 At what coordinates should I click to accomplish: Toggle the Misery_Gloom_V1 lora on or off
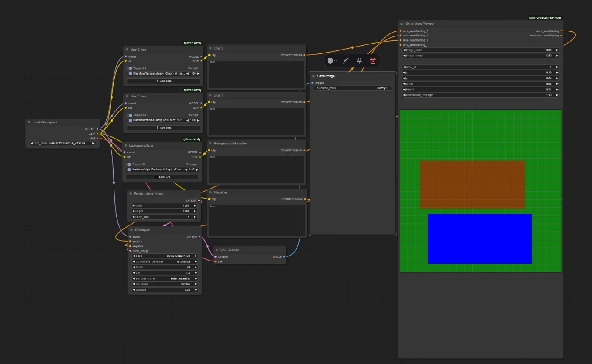coord(130,73)
